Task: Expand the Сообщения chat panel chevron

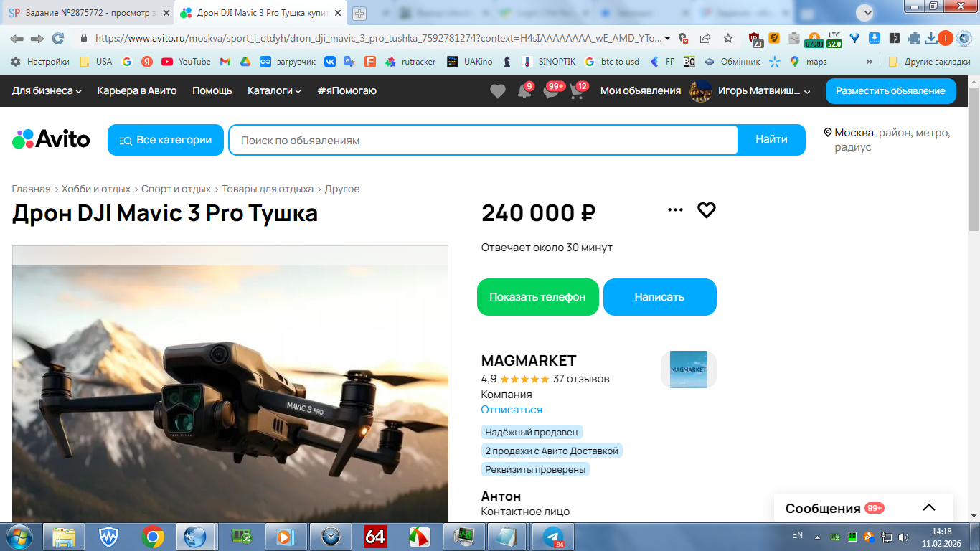Action: [x=929, y=508]
